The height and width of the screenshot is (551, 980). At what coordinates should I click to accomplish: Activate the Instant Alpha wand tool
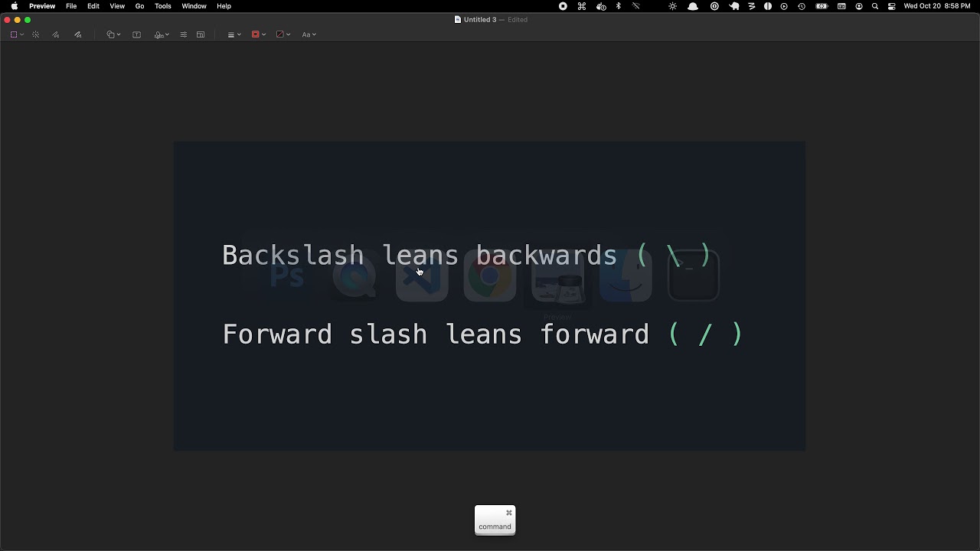(36, 34)
